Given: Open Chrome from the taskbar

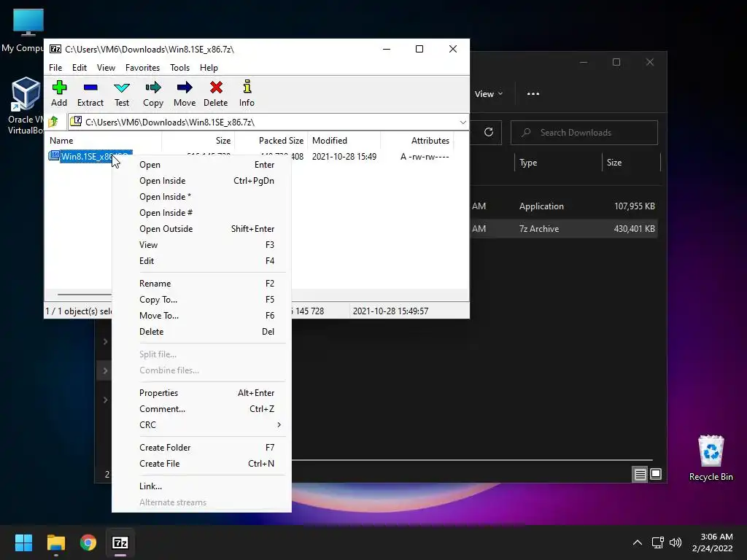Looking at the screenshot, I should tap(88, 542).
